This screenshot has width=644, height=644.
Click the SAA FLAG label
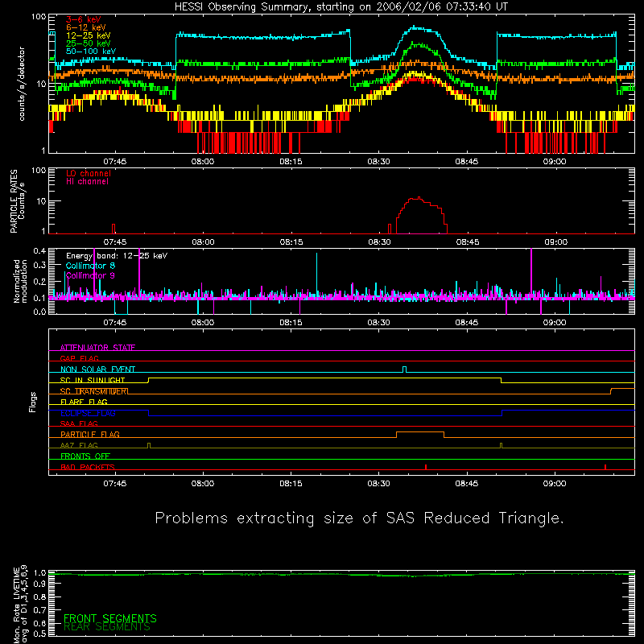pos(79,423)
